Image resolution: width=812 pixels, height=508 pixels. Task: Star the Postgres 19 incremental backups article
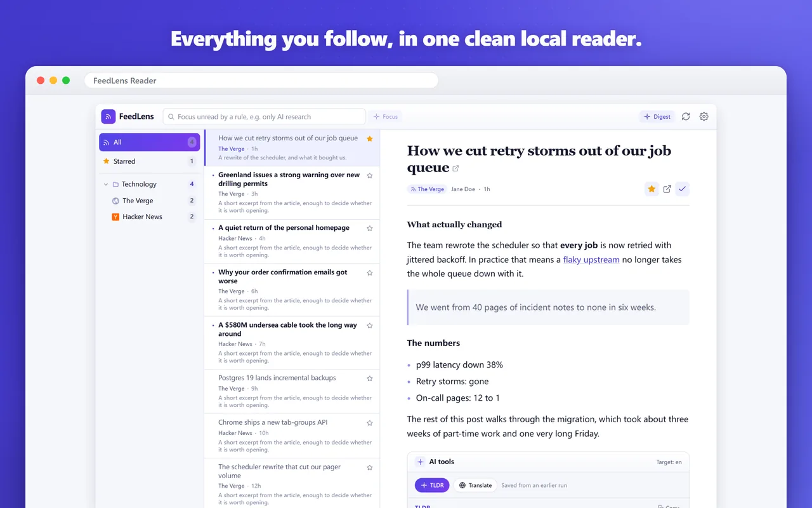coord(370,378)
